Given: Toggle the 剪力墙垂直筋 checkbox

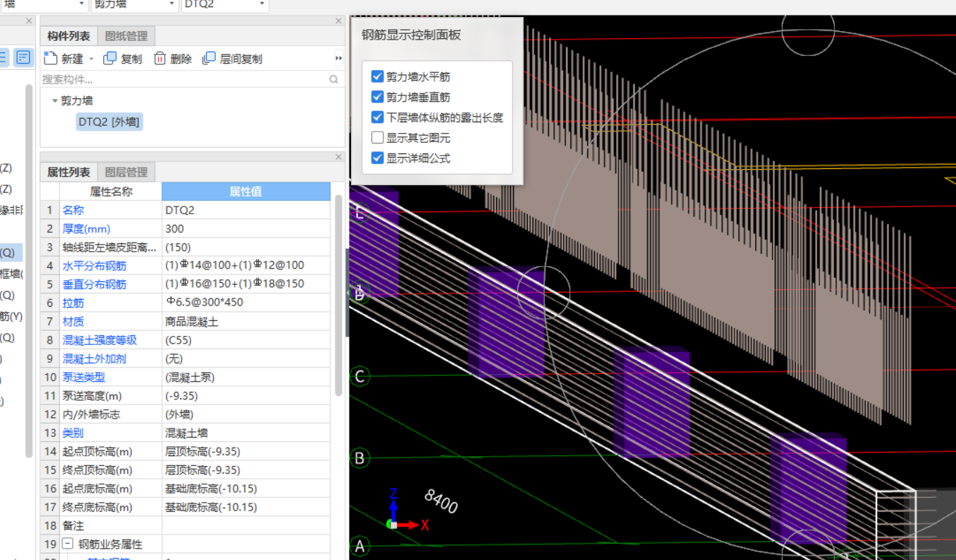Looking at the screenshot, I should (x=377, y=97).
